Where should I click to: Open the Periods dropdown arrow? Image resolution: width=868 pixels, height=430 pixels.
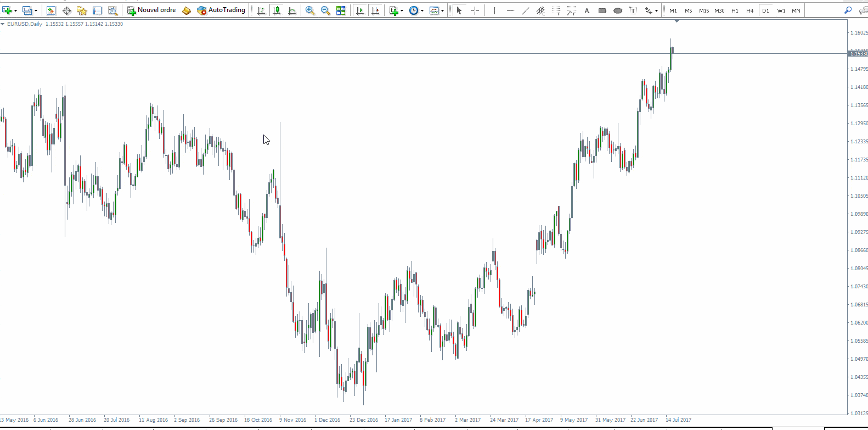[422, 10]
